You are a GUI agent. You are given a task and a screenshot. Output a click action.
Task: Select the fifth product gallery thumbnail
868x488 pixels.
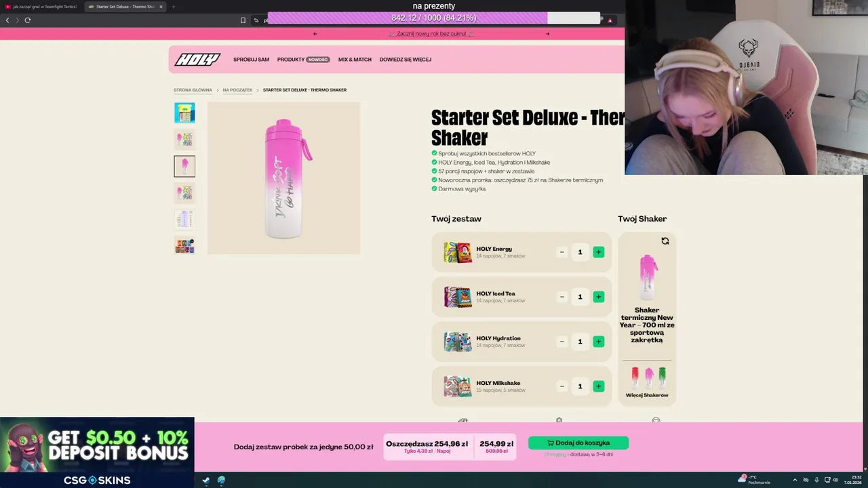point(184,219)
